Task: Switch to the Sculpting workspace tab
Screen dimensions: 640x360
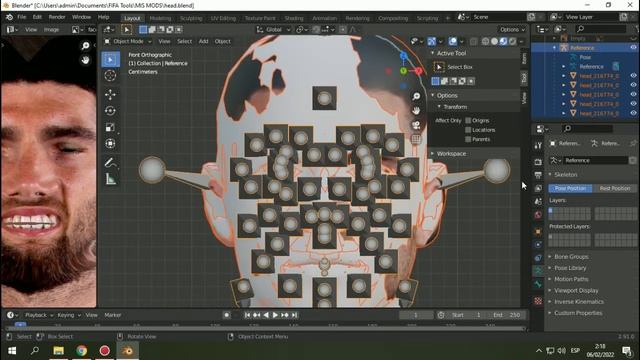Action: [x=191, y=18]
